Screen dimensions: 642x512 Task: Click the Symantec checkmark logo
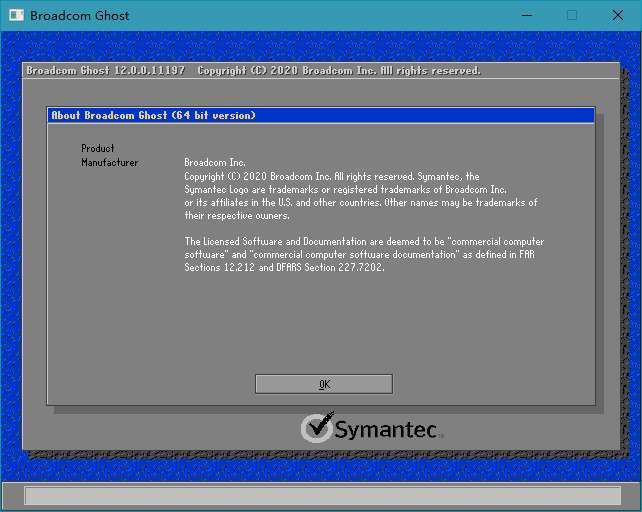coord(317,427)
